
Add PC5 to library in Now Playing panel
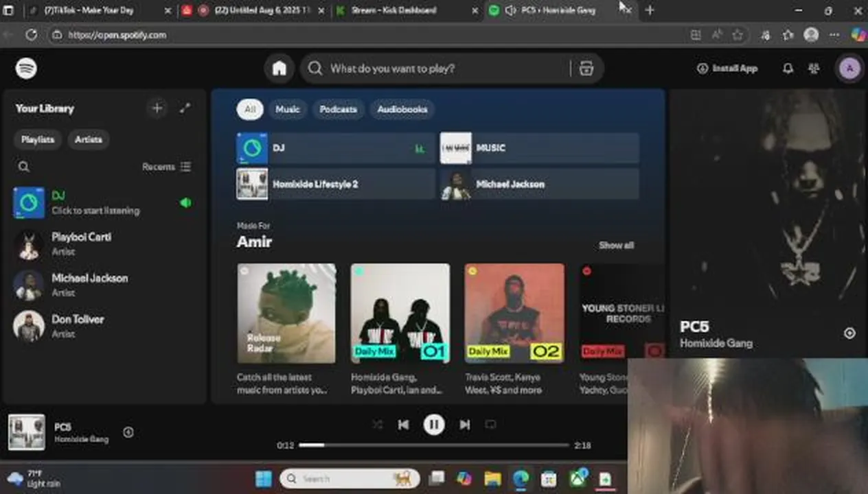coord(849,333)
